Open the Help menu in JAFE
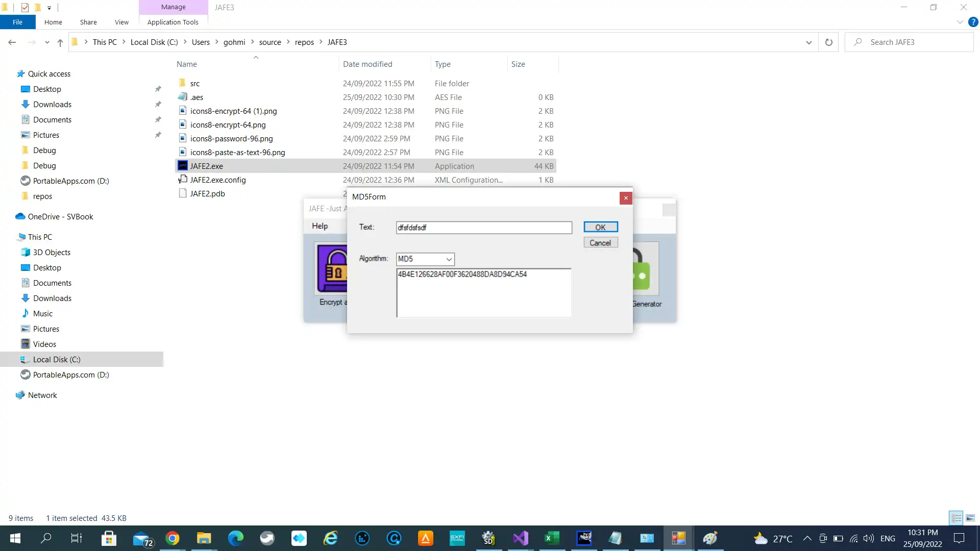Image resolution: width=980 pixels, height=551 pixels. (320, 226)
